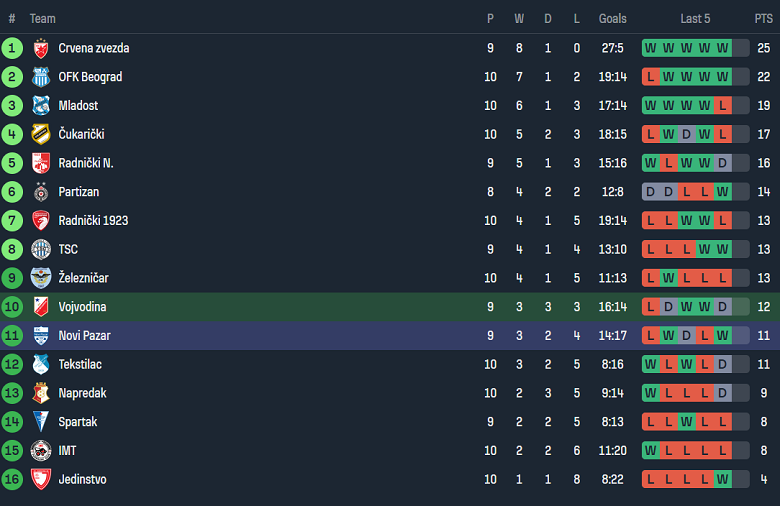Open the Spartak team row

[390, 422]
